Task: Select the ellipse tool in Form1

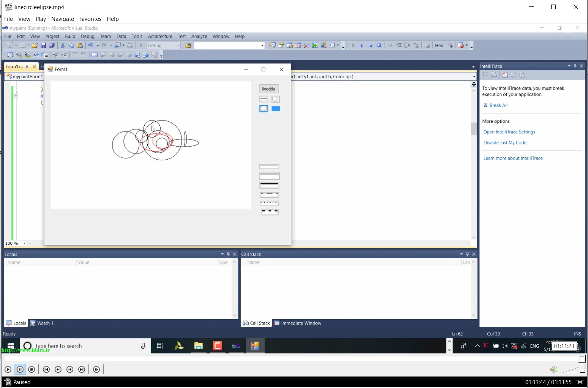Action: [264, 109]
